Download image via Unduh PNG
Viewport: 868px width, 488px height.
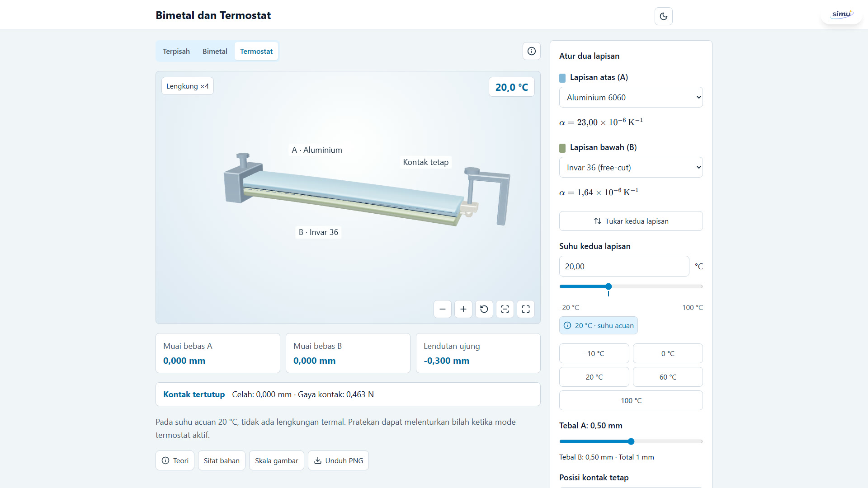pos(338,460)
